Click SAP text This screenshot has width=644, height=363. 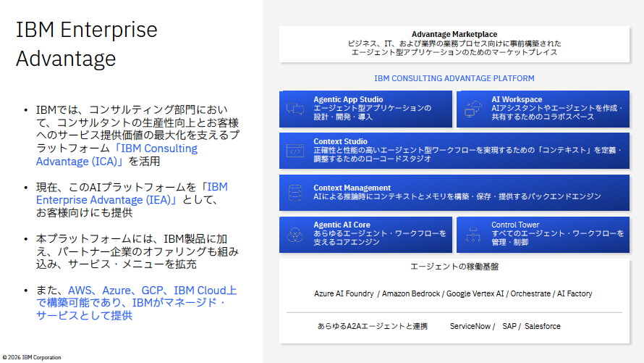[509, 326]
